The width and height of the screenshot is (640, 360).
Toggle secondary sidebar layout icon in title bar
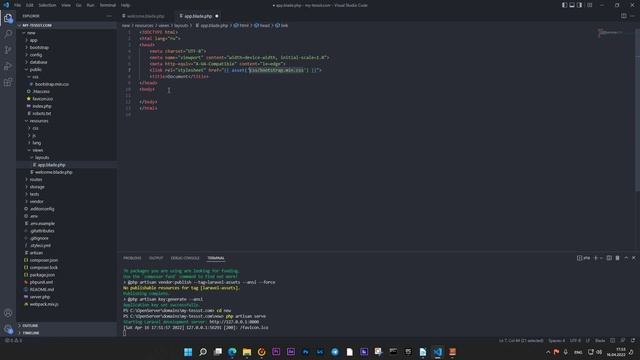point(580,5)
